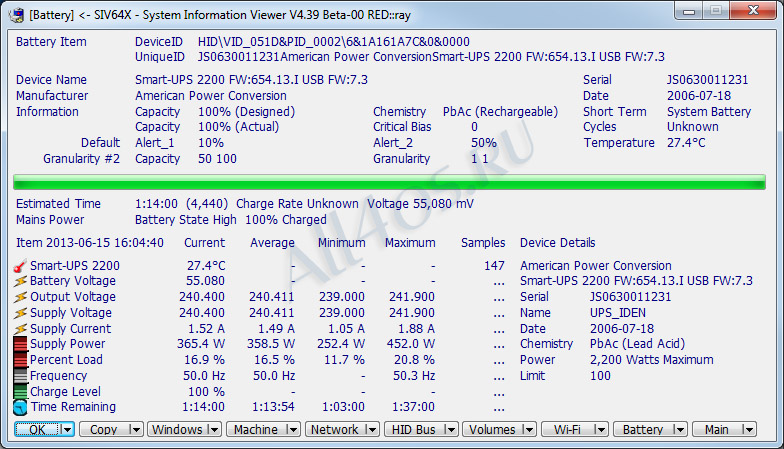Click the Smart-UPS 2200 row label

75,266
